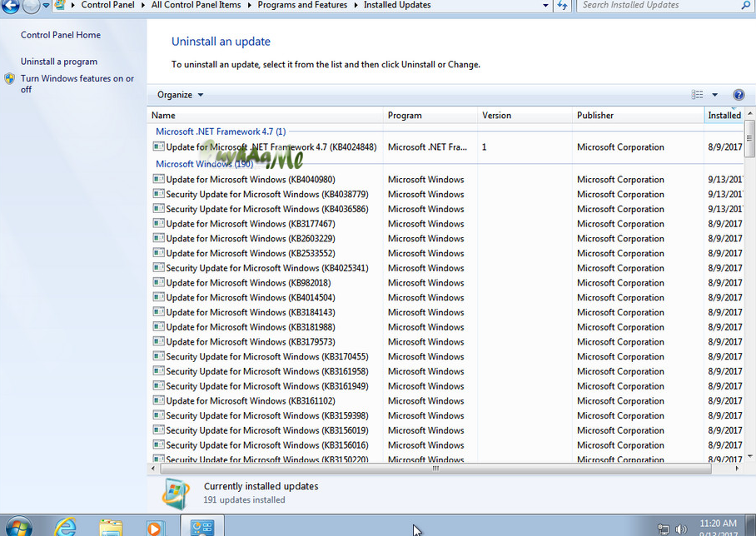
Task: Click the installed updates details pane icon
Action: coord(176,494)
